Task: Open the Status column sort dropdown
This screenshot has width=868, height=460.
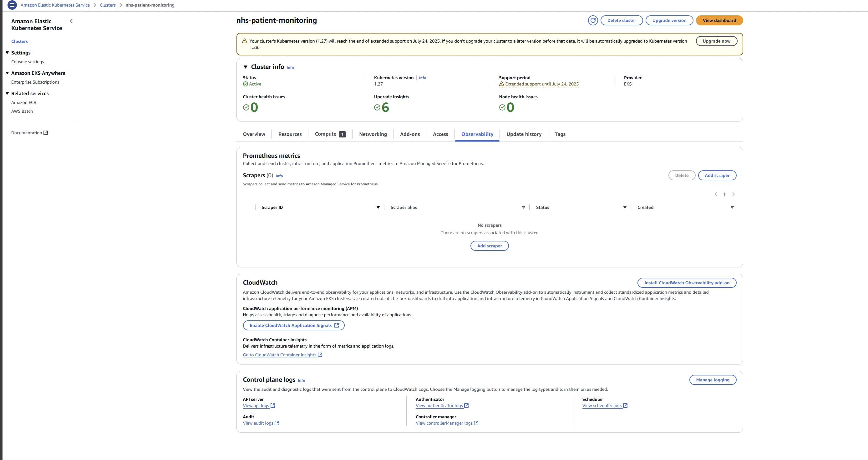Action: click(x=625, y=207)
